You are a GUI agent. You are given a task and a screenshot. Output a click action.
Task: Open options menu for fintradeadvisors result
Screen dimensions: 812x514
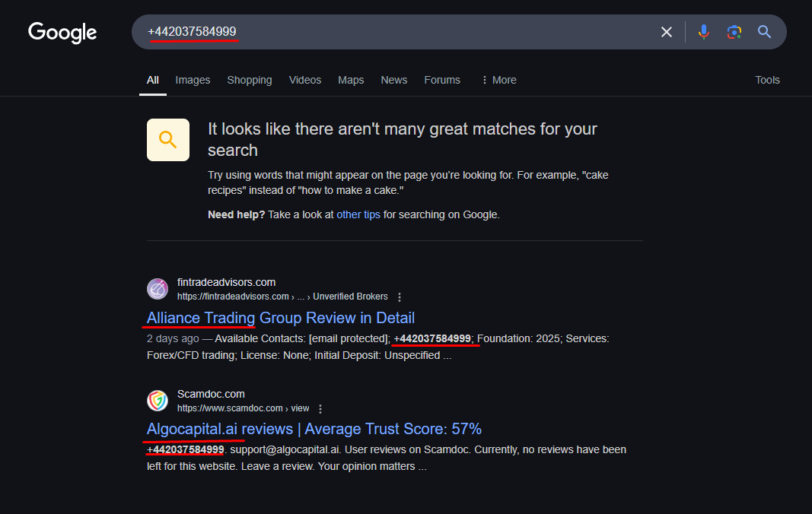pyautogui.click(x=400, y=297)
